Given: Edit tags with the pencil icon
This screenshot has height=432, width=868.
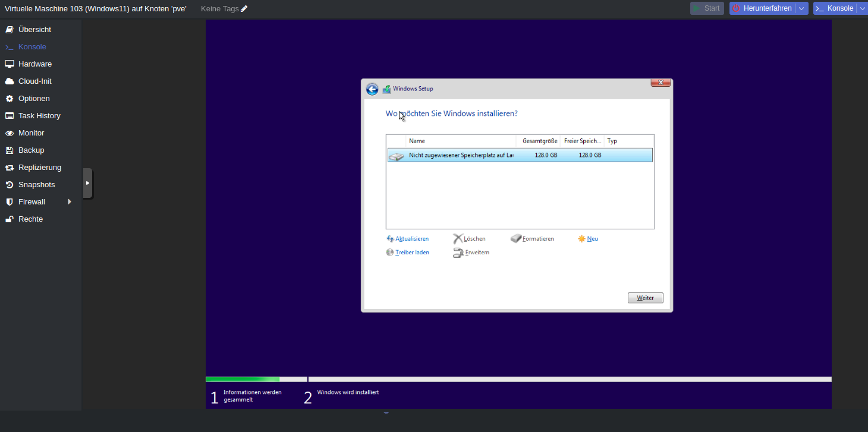Looking at the screenshot, I should coord(244,8).
